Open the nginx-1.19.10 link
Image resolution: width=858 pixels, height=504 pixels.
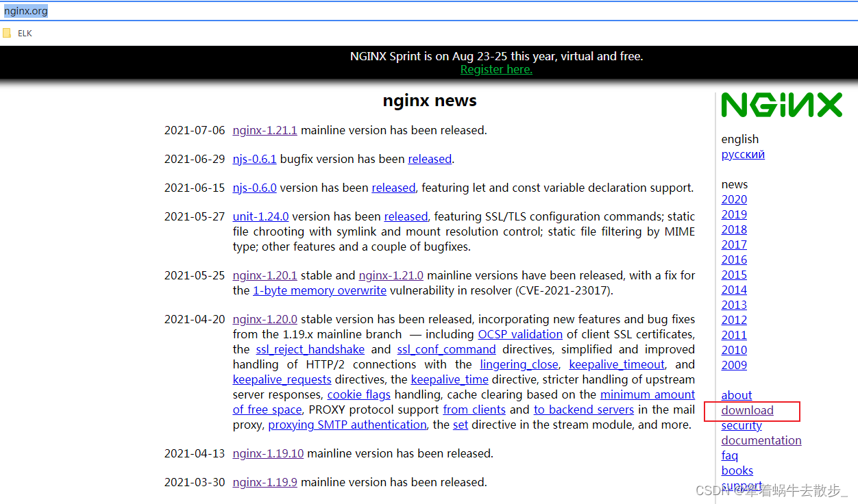(269, 453)
